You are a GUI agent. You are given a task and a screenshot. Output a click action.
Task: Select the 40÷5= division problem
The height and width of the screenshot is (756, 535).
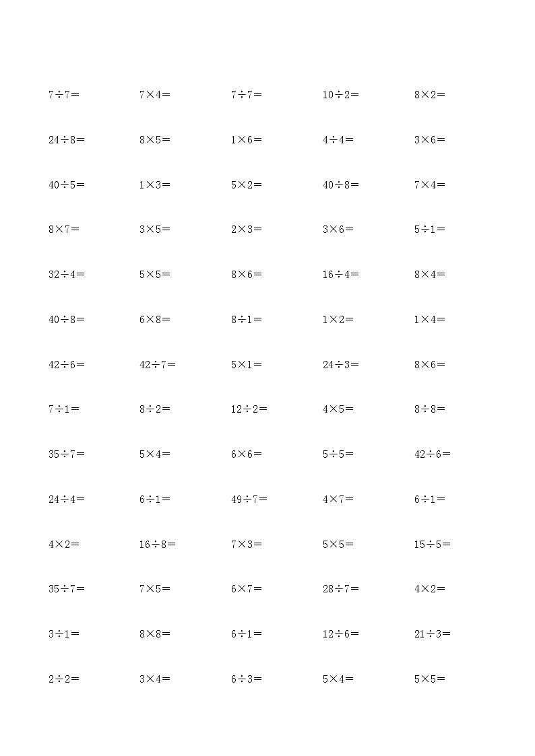pos(66,185)
